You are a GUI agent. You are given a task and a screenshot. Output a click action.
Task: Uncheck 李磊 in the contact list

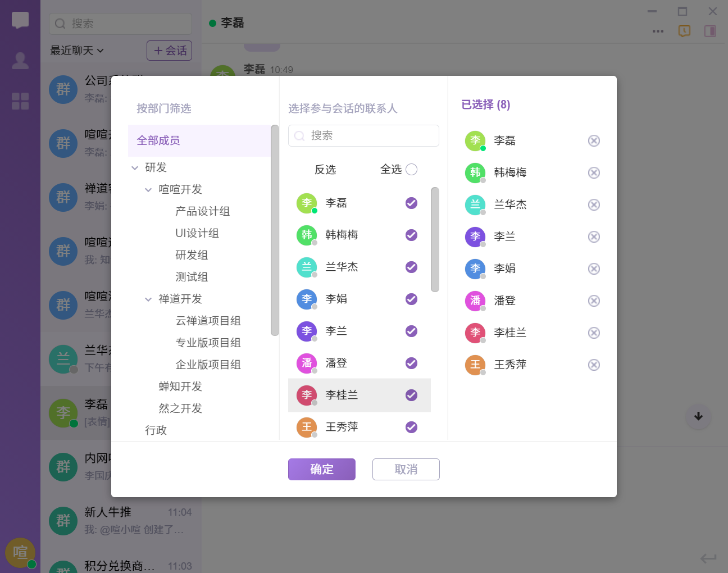(x=411, y=203)
